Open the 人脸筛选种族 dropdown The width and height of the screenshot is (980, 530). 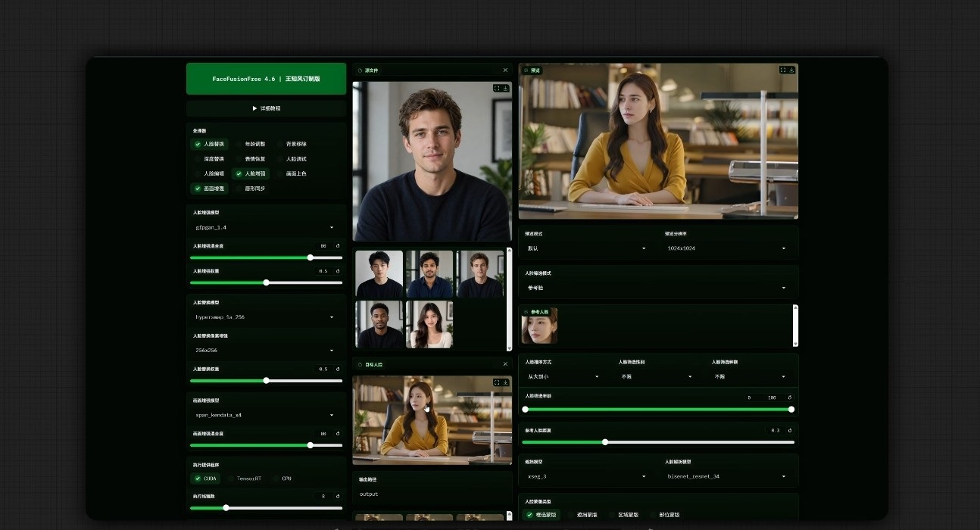(751, 376)
